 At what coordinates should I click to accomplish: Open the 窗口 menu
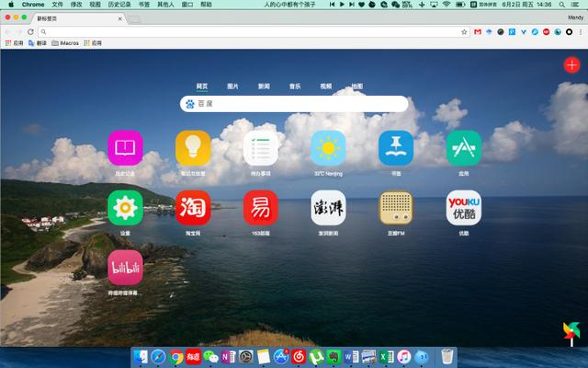[x=187, y=5]
